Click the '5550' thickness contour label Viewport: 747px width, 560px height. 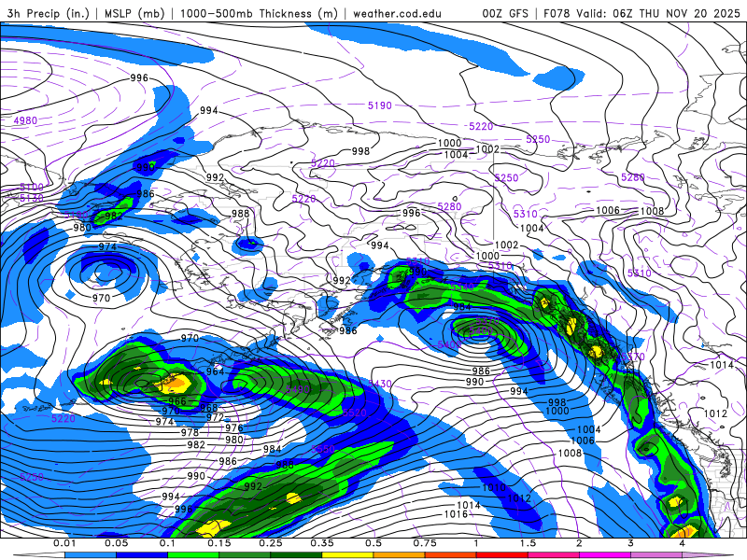323,449
